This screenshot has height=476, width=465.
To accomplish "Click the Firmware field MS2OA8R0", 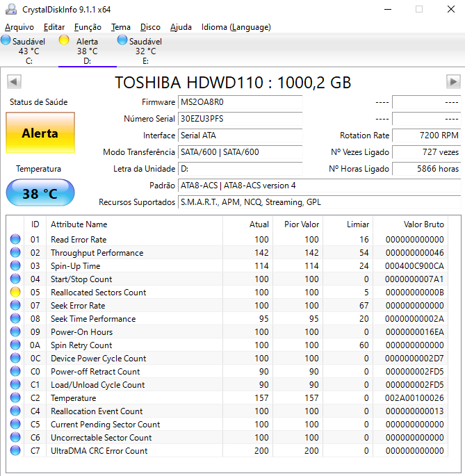I will coord(240,102).
